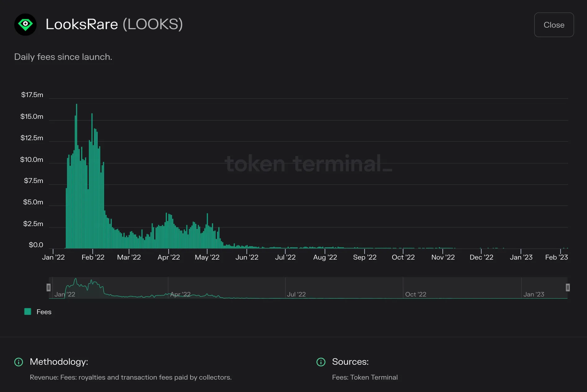Click the tallest fee bar in January 2022
This screenshot has width=587, height=392.
click(77, 176)
